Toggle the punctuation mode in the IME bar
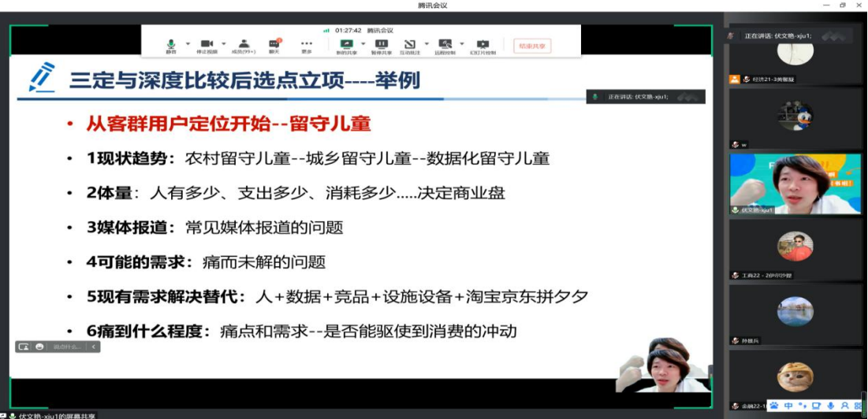 pos(803,406)
